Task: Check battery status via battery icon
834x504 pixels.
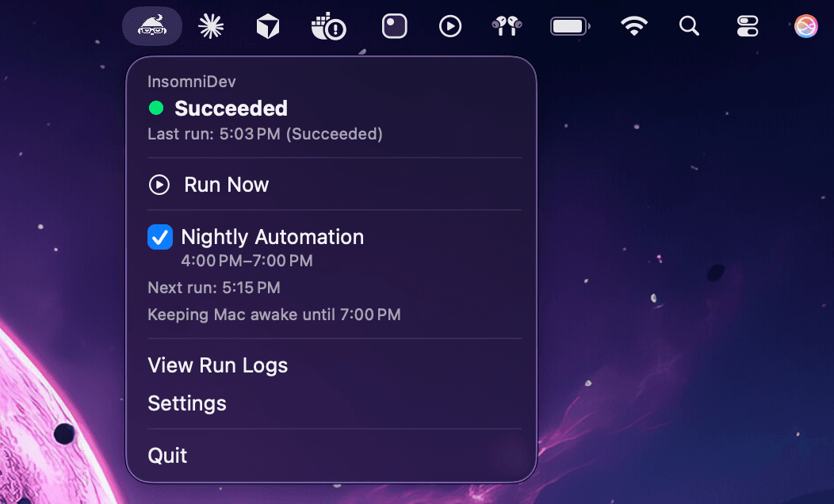Action: (569, 25)
